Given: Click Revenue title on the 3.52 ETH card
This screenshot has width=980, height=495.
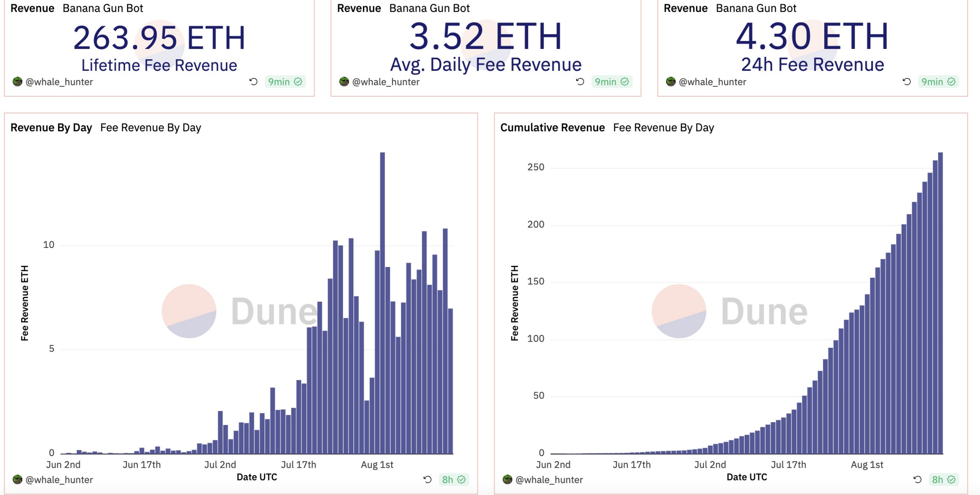Looking at the screenshot, I should click(359, 8).
